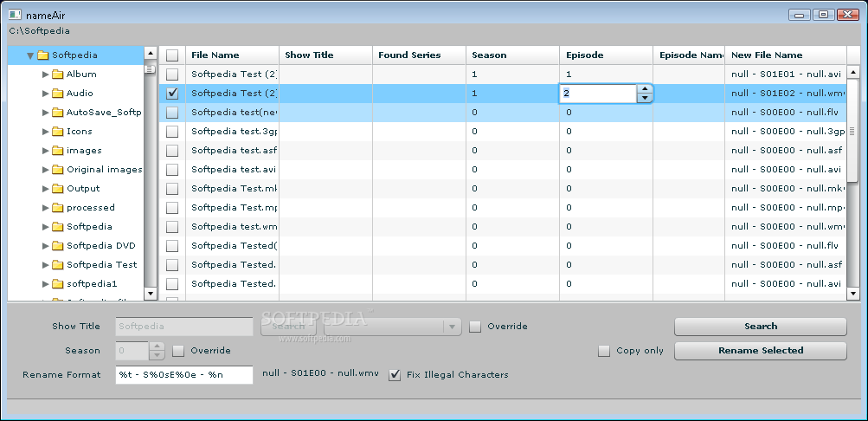Sort by Found Series column header

tap(419, 55)
